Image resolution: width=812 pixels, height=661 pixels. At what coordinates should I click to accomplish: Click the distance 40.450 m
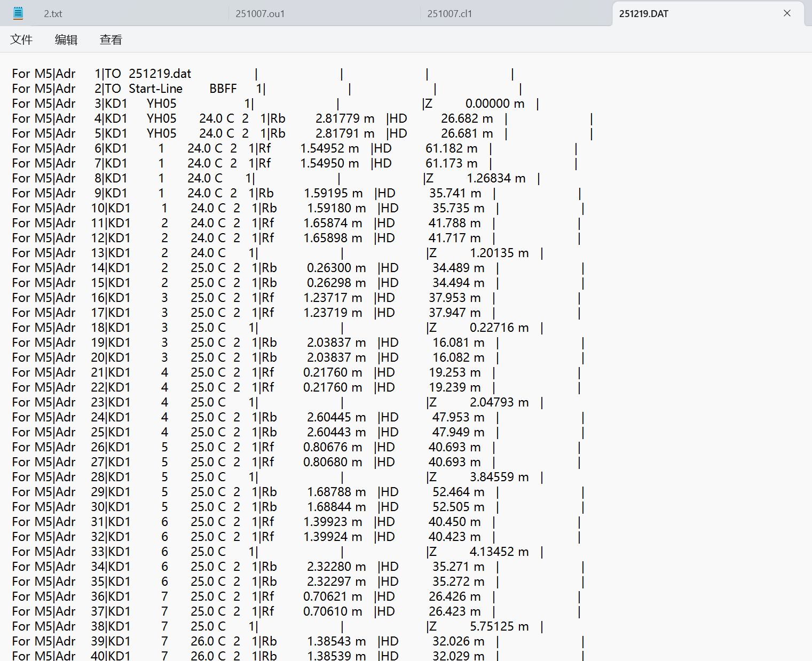[455, 522]
